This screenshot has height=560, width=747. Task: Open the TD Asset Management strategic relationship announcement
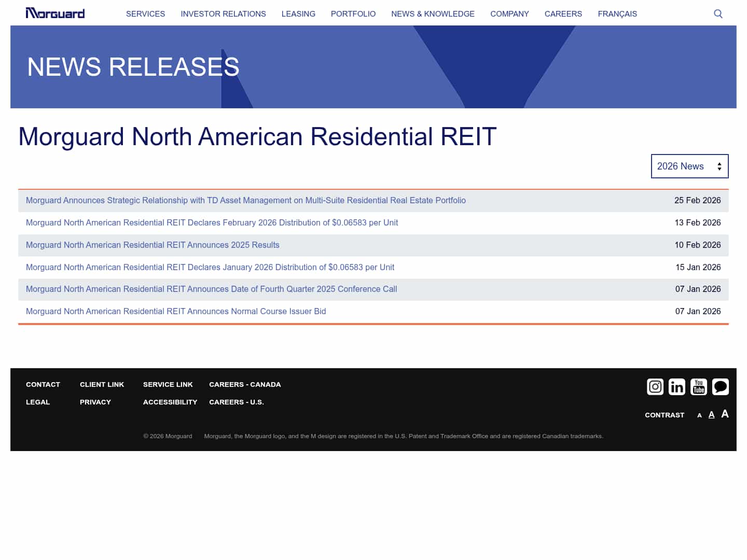pos(246,200)
